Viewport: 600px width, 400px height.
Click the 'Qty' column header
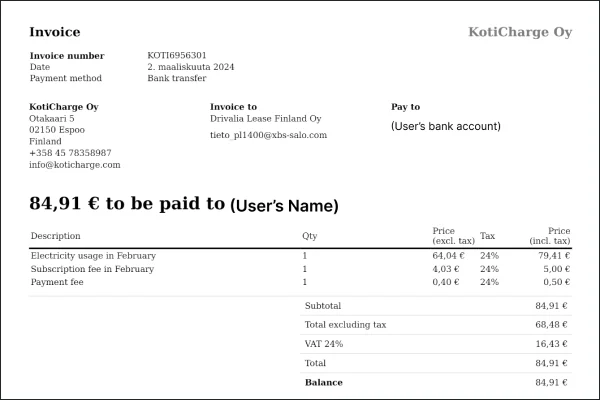310,236
